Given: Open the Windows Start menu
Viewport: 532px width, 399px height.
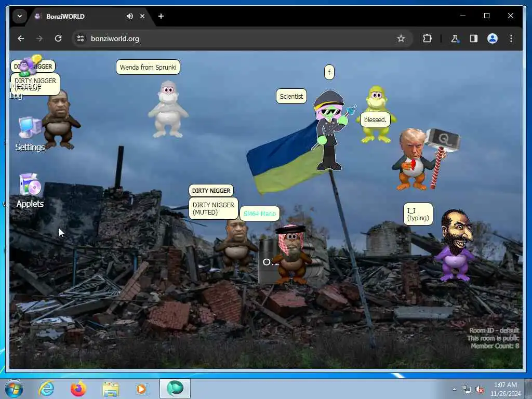Looking at the screenshot, I should point(14,389).
